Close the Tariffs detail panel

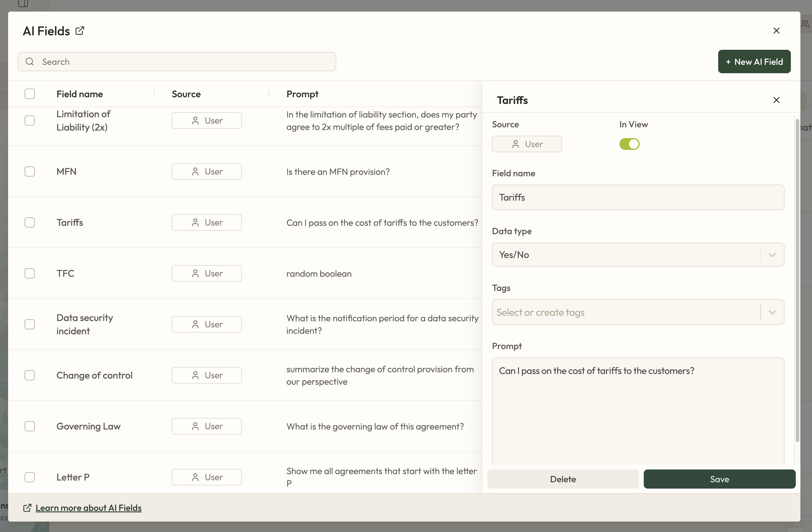click(x=776, y=100)
